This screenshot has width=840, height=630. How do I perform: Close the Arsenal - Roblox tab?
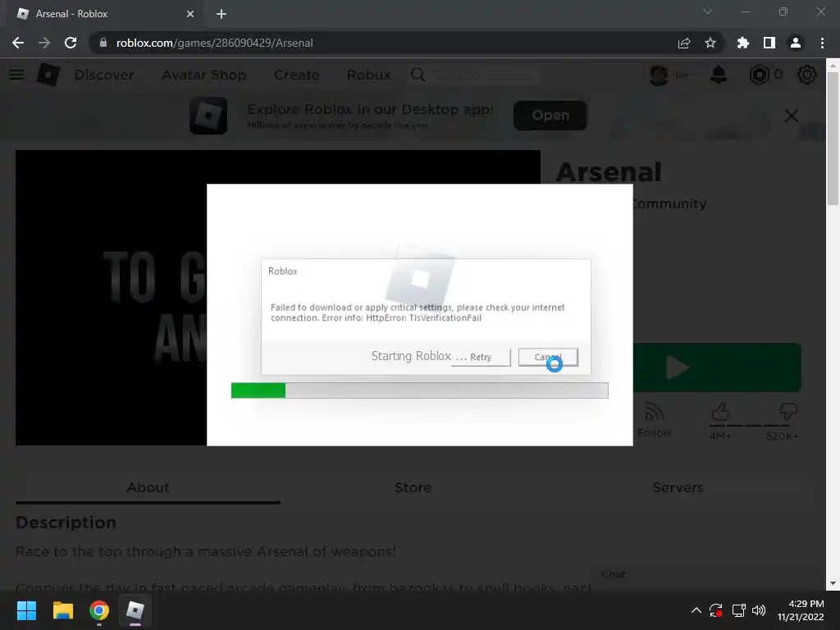tap(190, 14)
